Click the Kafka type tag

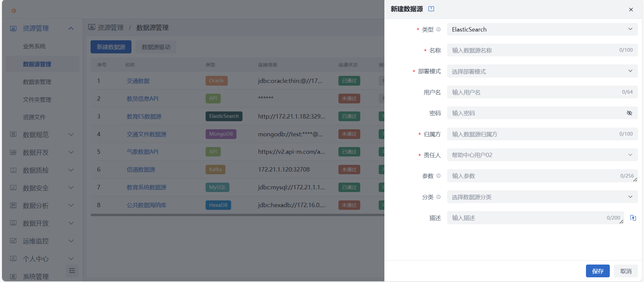(215, 170)
